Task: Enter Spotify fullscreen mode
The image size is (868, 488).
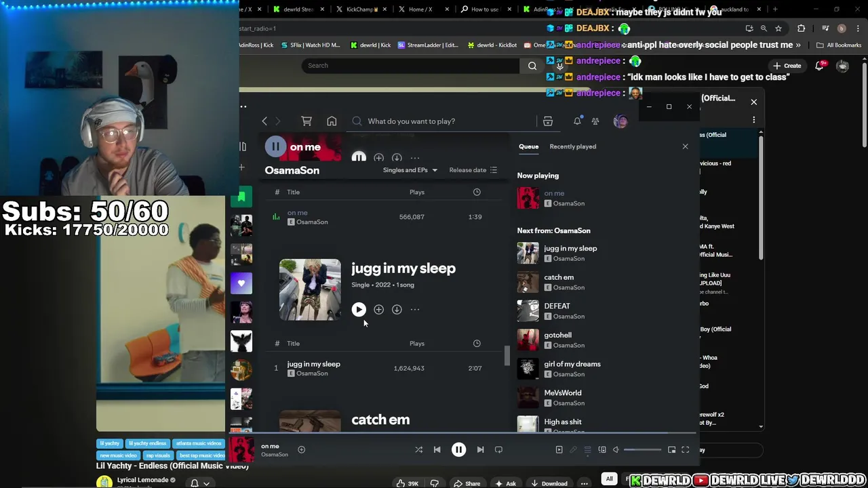Action: [685, 449]
